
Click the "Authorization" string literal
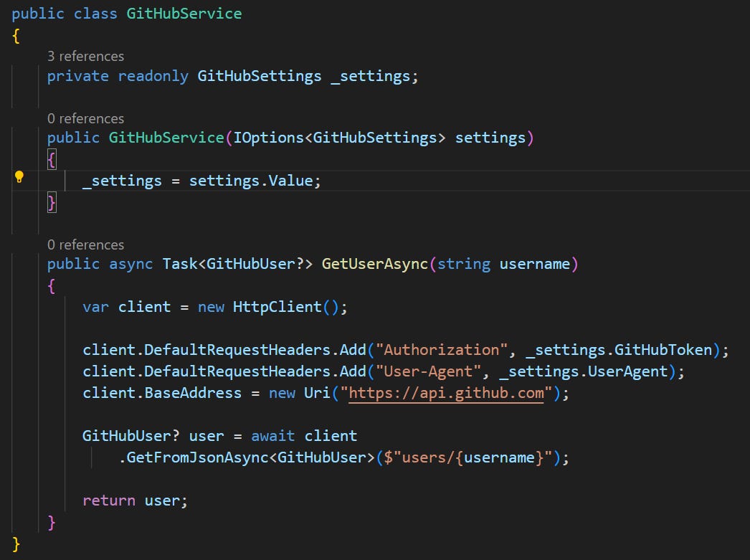(445, 350)
